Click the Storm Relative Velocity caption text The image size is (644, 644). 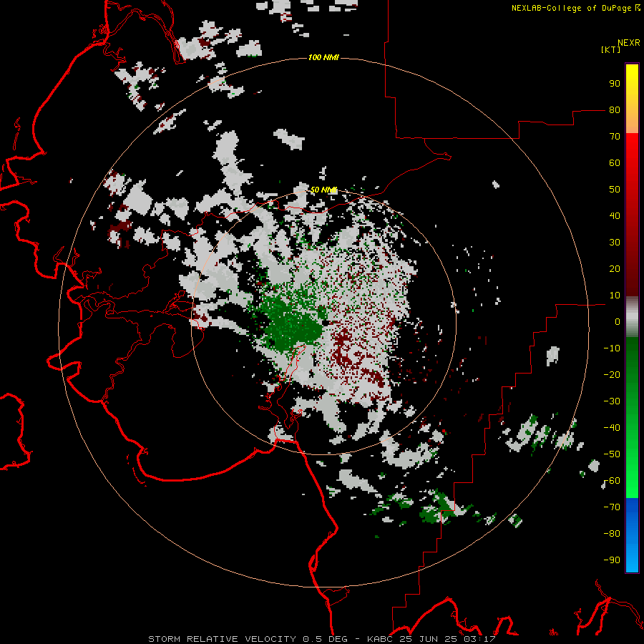tap(223, 639)
